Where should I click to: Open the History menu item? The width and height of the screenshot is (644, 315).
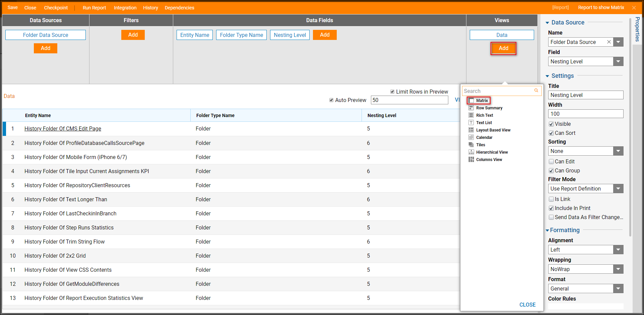(150, 8)
